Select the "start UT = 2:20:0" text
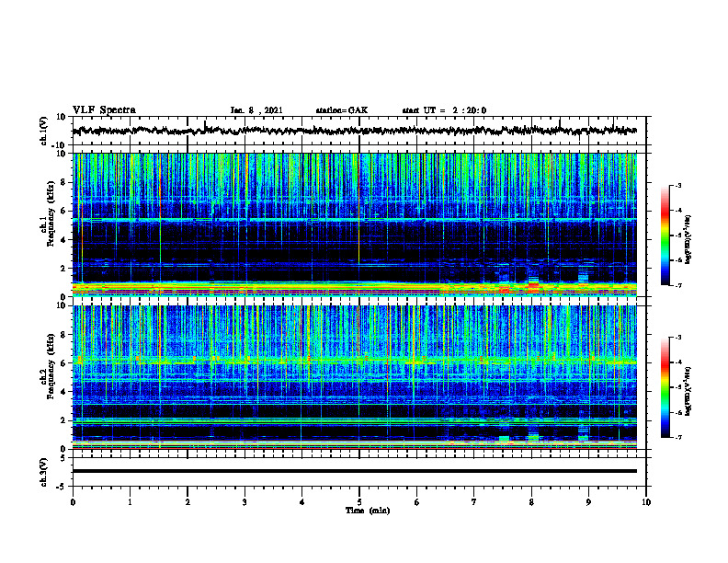The height and width of the screenshot is (563, 728). [x=444, y=110]
